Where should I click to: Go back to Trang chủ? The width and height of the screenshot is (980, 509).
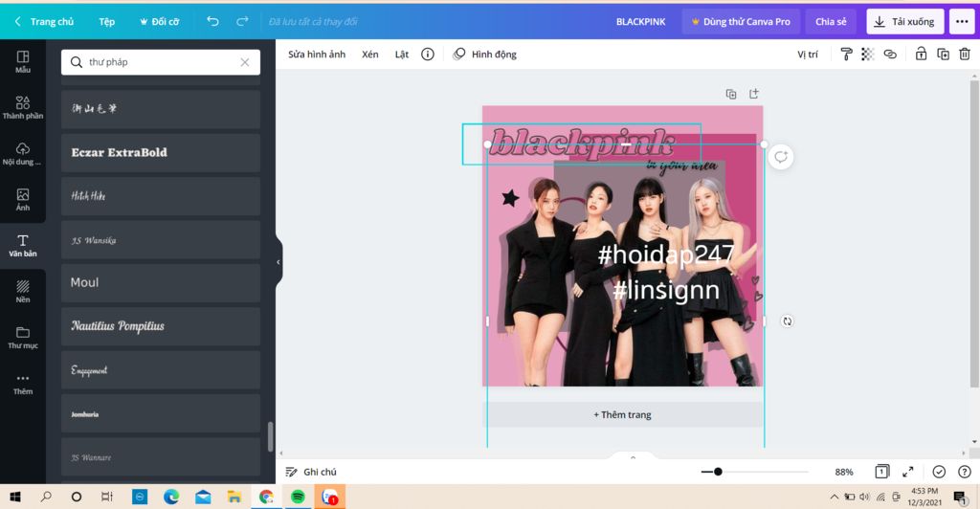44,21
